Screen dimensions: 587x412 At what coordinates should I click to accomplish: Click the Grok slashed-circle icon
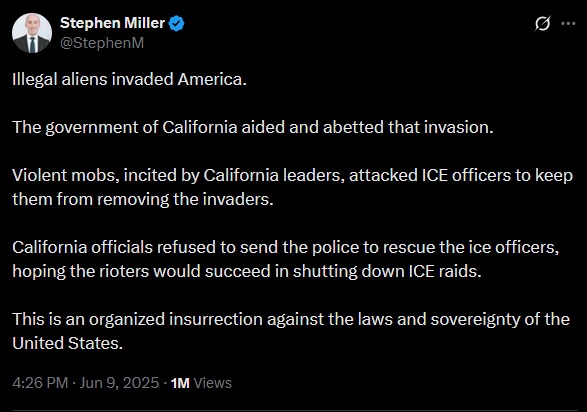click(x=542, y=24)
